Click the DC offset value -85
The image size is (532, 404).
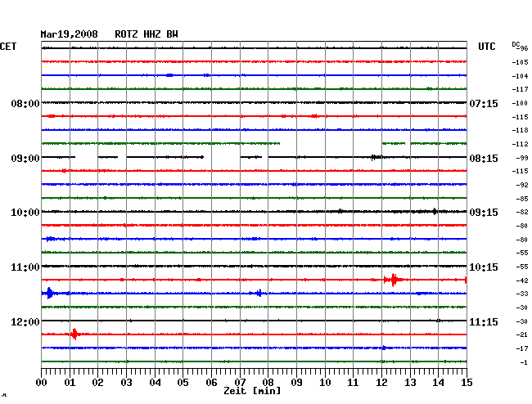(521, 199)
